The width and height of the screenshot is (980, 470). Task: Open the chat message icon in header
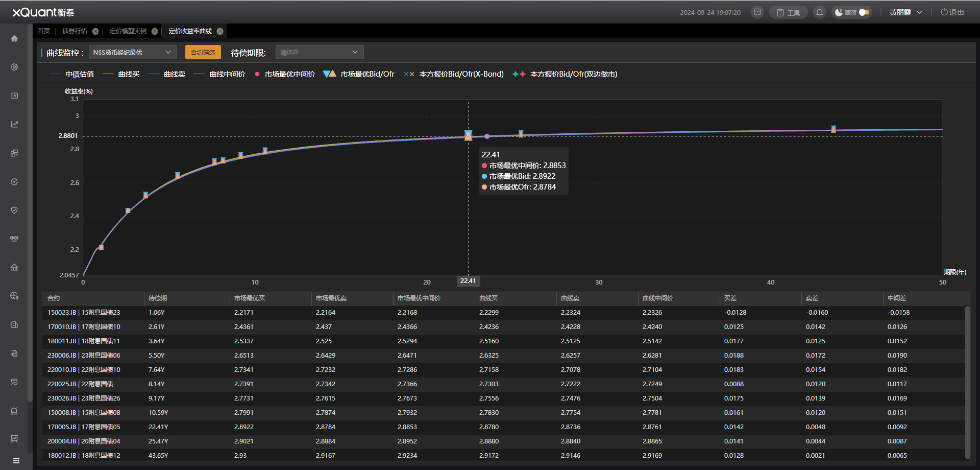tap(757, 12)
